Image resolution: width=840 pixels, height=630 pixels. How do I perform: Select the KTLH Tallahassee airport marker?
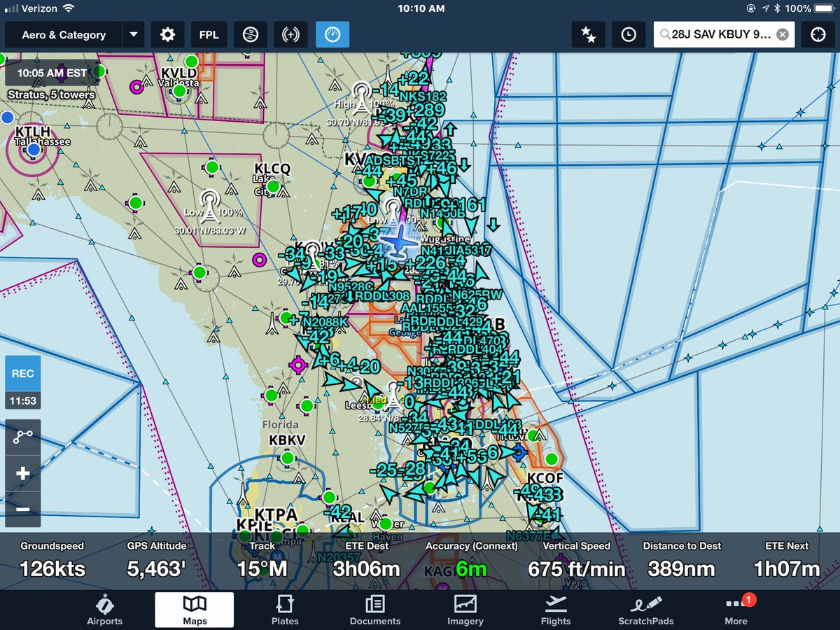coord(33,148)
